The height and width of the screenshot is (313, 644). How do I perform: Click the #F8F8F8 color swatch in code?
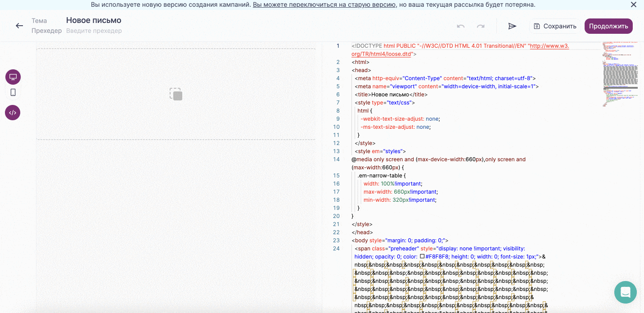422,257
